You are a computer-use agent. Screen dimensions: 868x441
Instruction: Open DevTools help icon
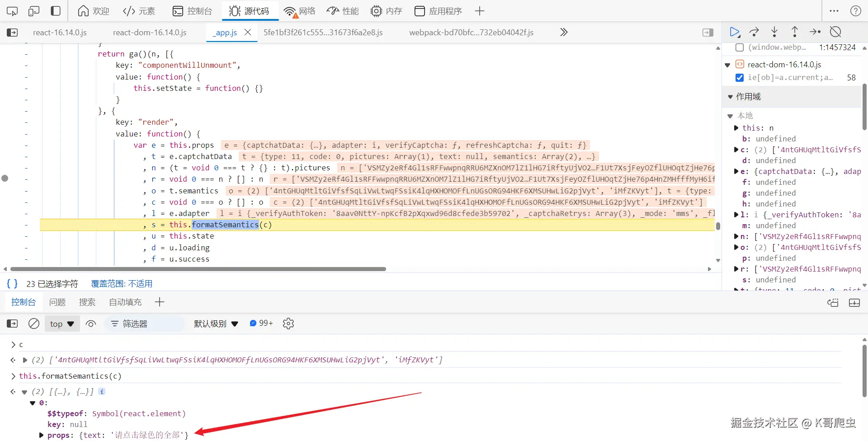point(856,11)
